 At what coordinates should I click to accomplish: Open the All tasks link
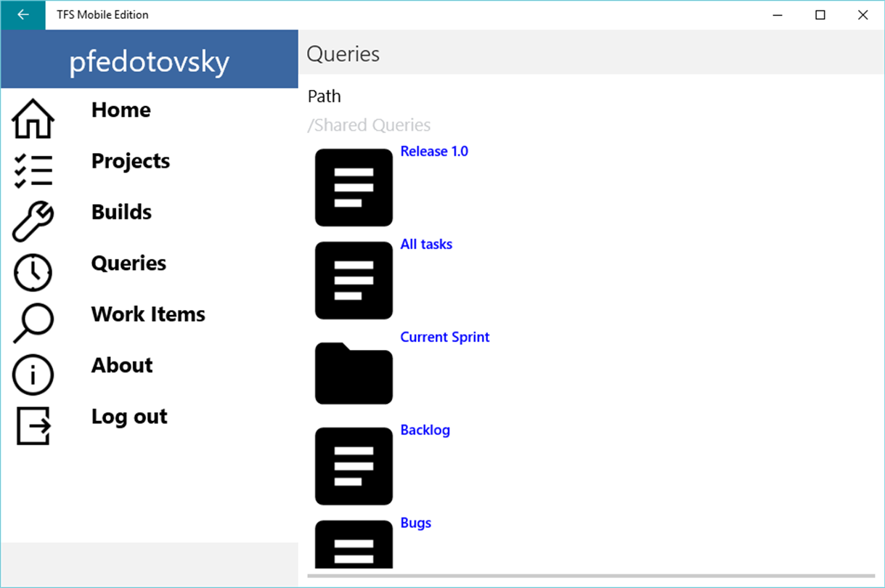pos(426,244)
